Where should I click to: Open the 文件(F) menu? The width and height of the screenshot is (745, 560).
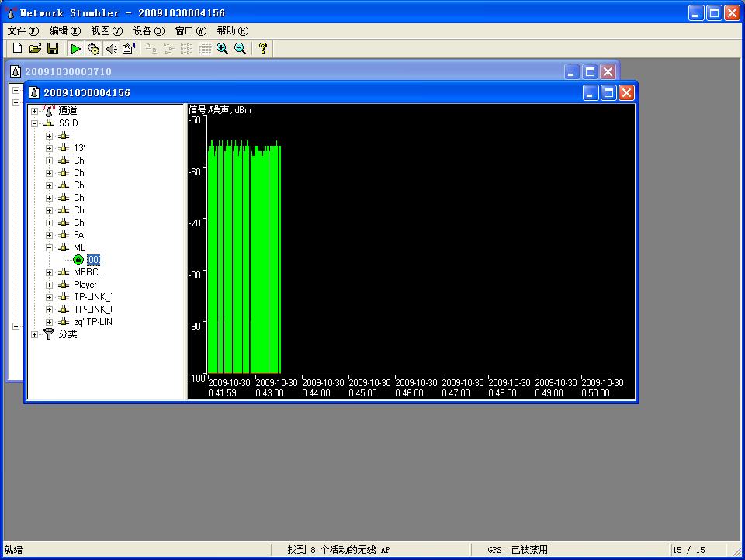[23, 31]
